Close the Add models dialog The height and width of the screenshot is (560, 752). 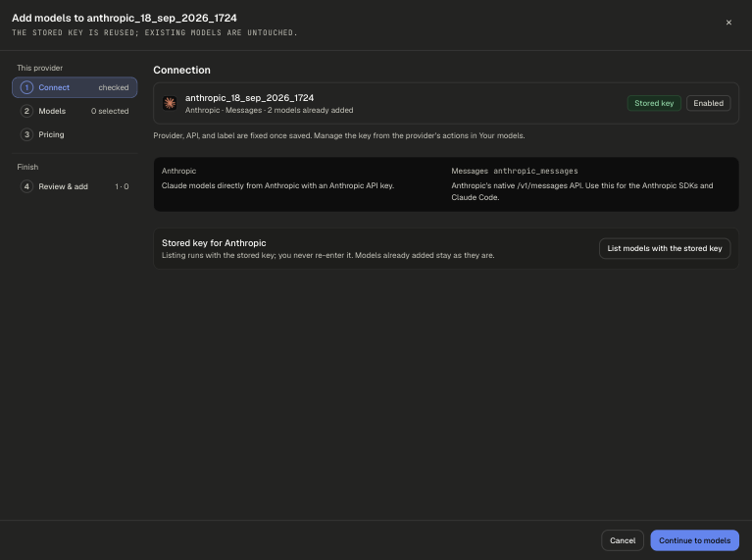tap(728, 23)
